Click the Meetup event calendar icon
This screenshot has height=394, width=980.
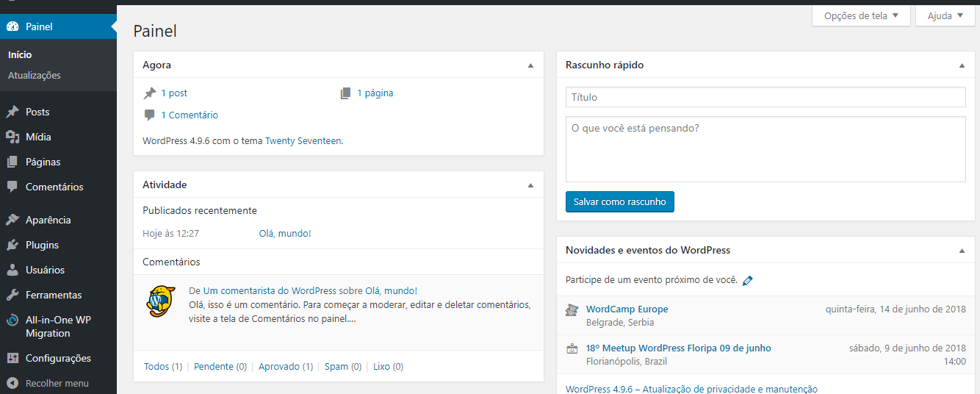tap(572, 348)
